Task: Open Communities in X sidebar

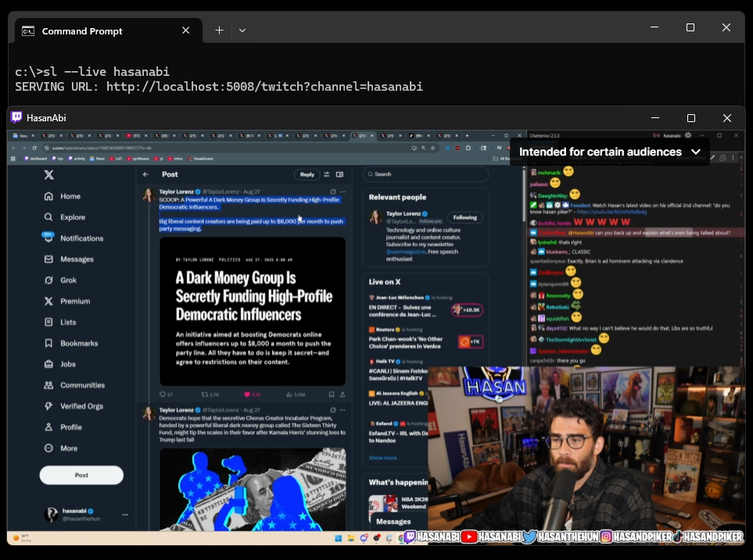Action: [74, 385]
